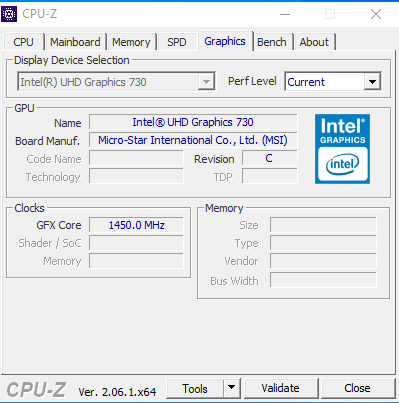Expand the Perf Level Current dropdown
This screenshot has width=399, height=403.
point(372,82)
